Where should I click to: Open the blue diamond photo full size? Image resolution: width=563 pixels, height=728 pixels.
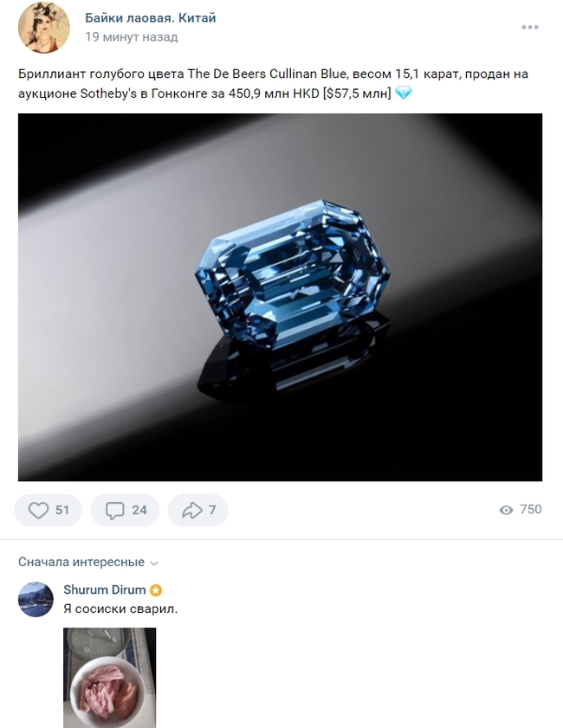click(x=281, y=300)
